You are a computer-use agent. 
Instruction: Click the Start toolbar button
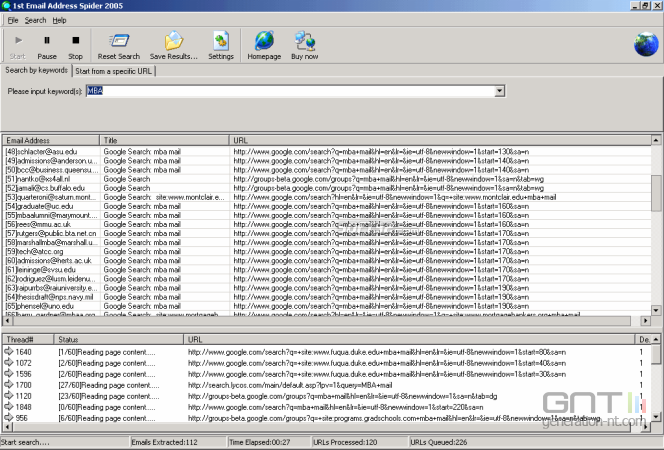coord(18,47)
